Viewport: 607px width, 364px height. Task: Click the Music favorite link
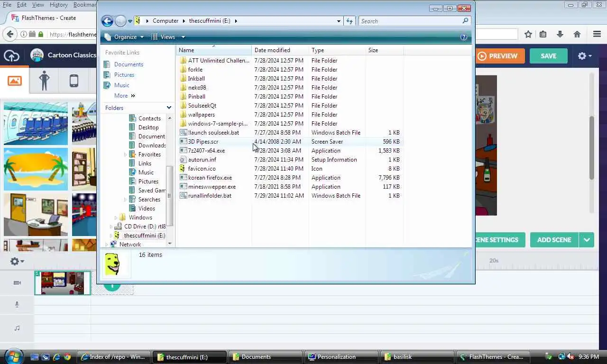coord(121,85)
